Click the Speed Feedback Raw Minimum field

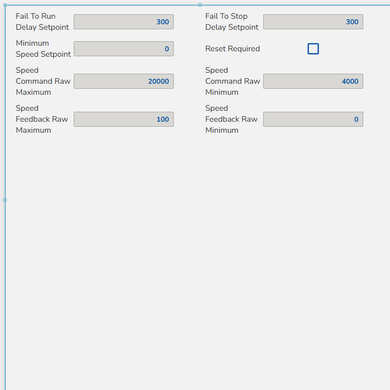tap(313, 119)
